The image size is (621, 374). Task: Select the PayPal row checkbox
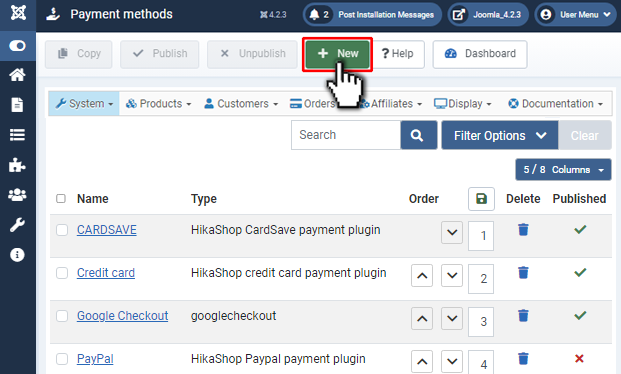tap(62, 359)
